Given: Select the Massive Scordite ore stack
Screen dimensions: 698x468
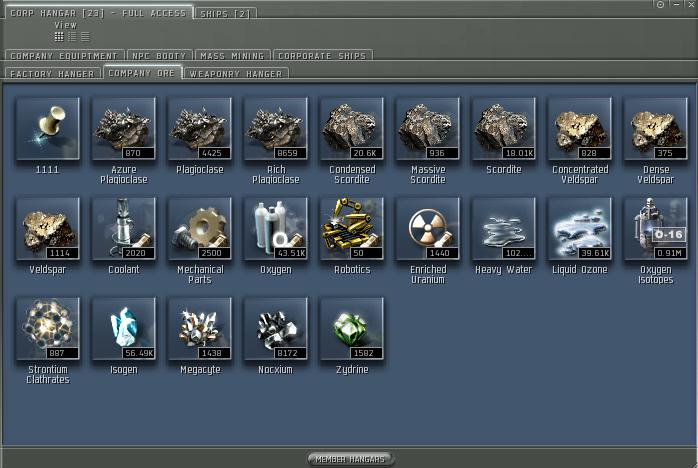Looking at the screenshot, I should pyautogui.click(x=428, y=129).
